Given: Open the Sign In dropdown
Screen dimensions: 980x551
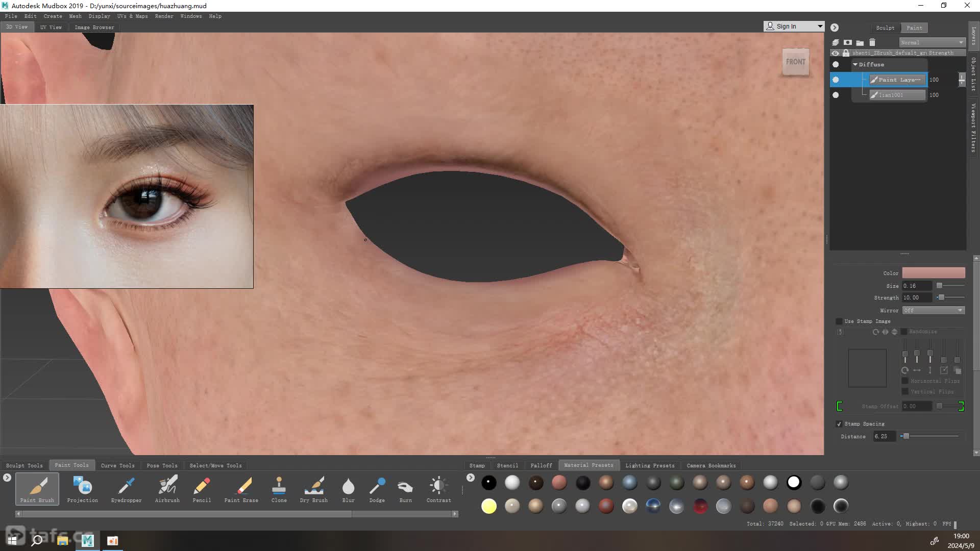Looking at the screenshot, I should (794, 26).
